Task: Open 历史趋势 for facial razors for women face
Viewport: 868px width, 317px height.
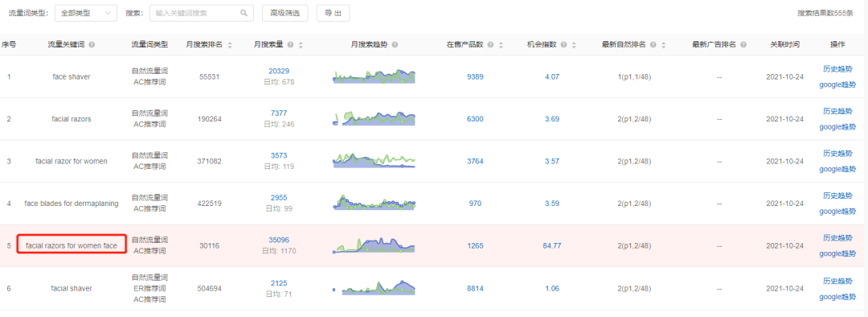Action: coord(837,238)
